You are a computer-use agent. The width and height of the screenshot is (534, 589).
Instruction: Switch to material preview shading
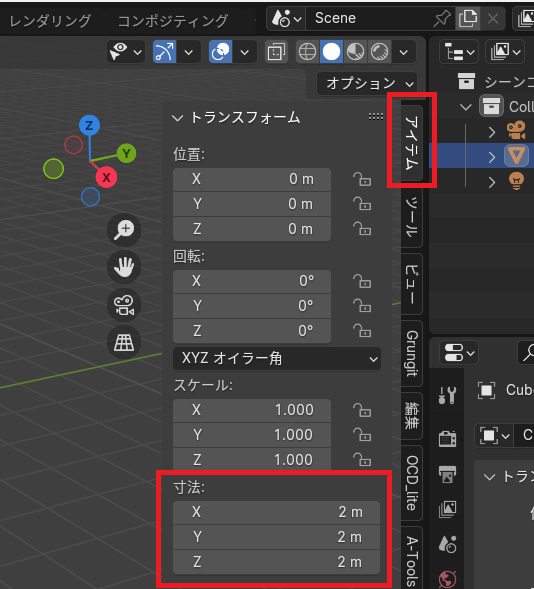coord(355,51)
